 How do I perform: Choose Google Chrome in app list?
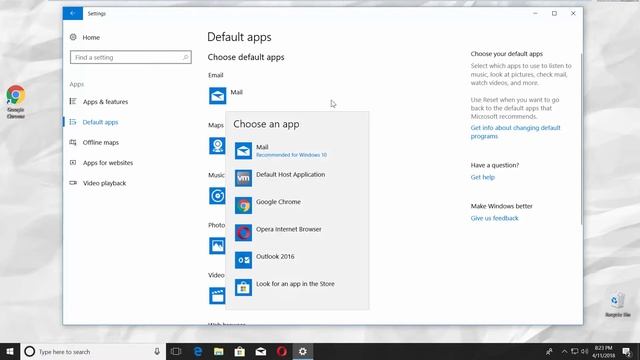pyautogui.click(x=297, y=205)
